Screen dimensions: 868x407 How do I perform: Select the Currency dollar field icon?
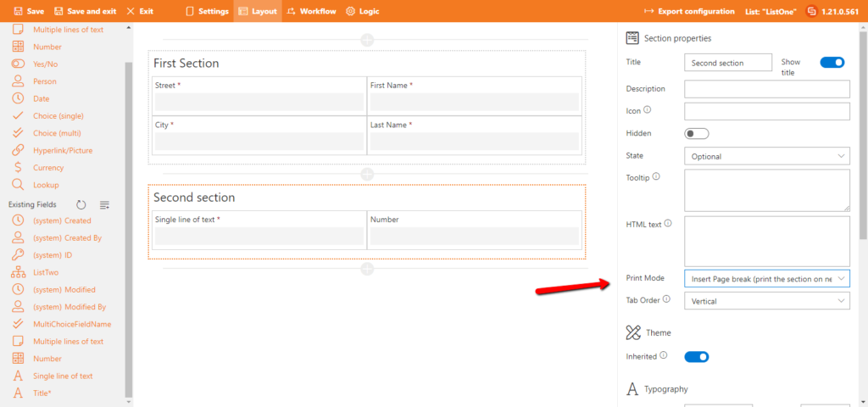point(18,167)
